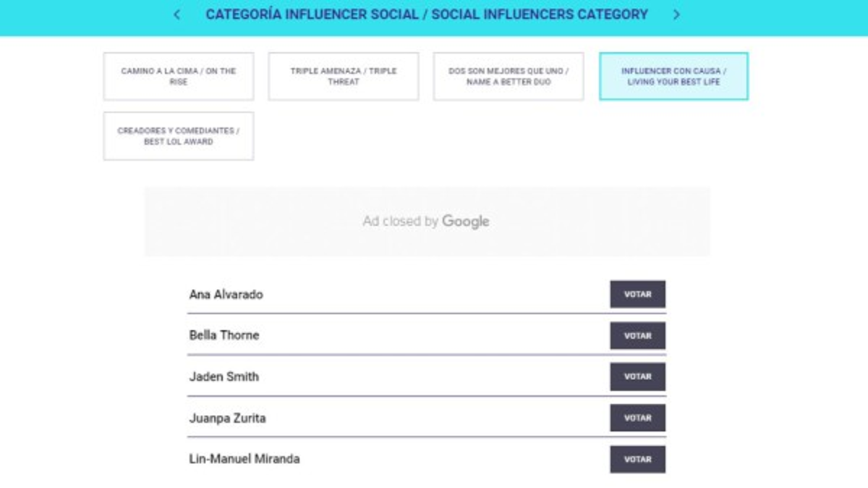Open Camino a la Cima / On the Rise tab
The width and height of the screenshot is (868, 488).
click(179, 76)
